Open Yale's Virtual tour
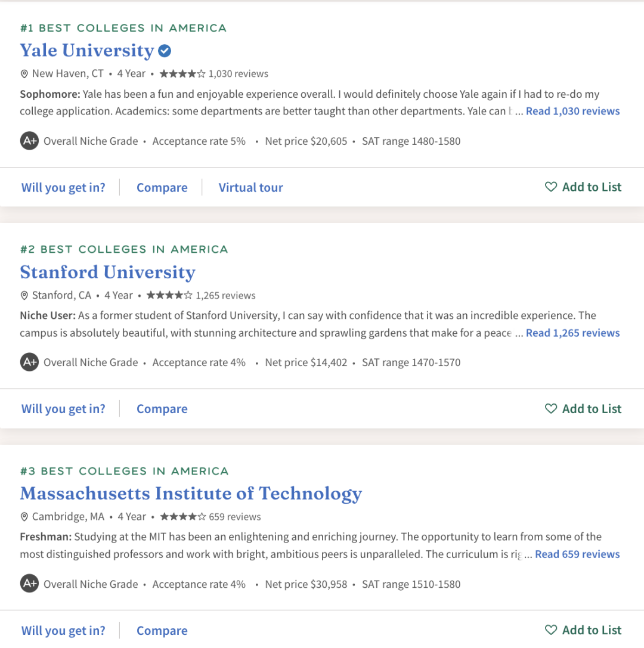This screenshot has height=648, width=644. point(250,188)
